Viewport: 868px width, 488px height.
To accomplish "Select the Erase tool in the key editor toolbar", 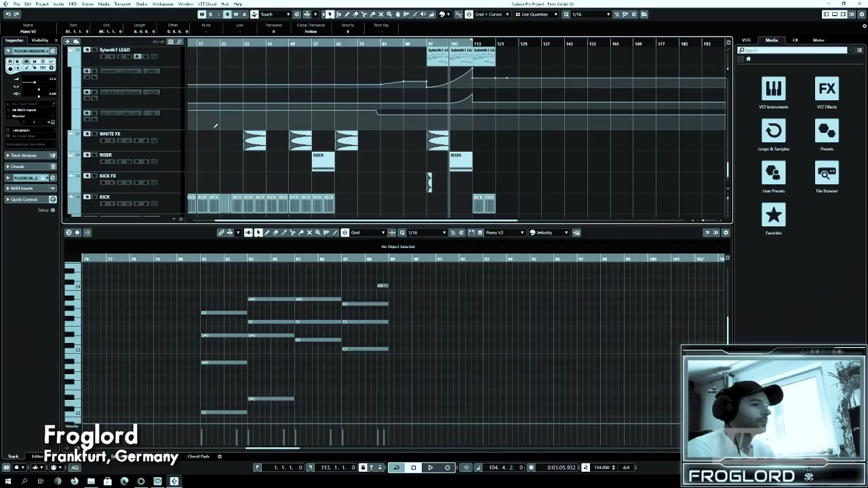I will coord(275,232).
